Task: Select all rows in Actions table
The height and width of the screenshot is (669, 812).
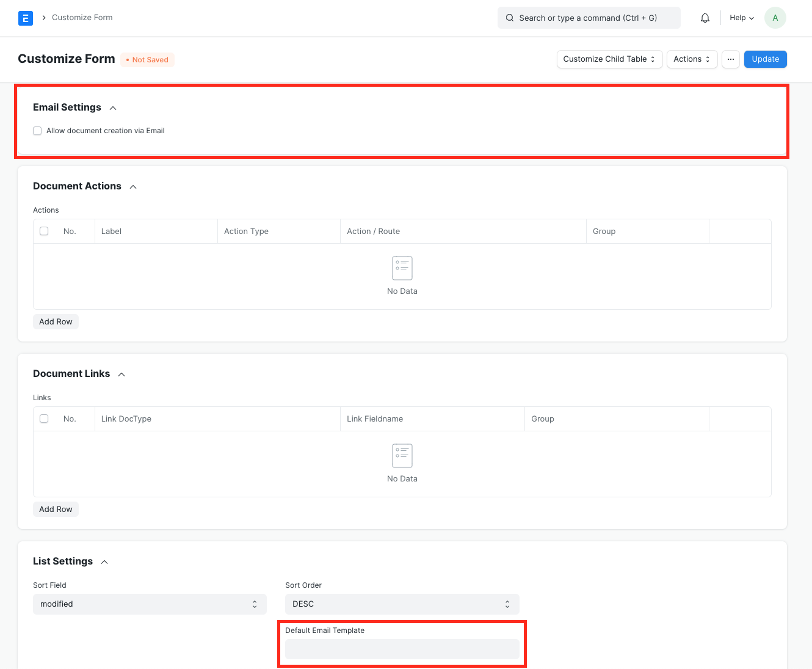Action: tap(44, 231)
